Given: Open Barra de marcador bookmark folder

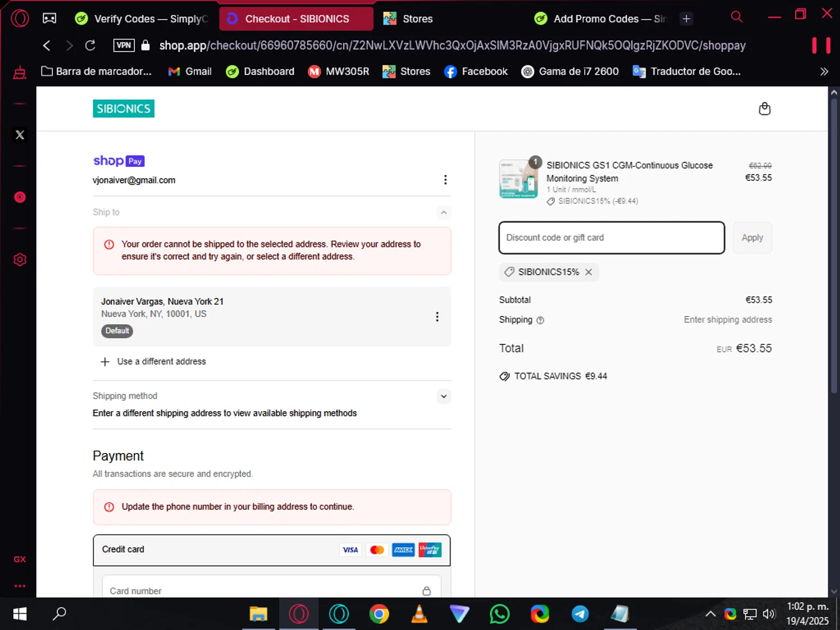Looking at the screenshot, I should pyautogui.click(x=96, y=72).
